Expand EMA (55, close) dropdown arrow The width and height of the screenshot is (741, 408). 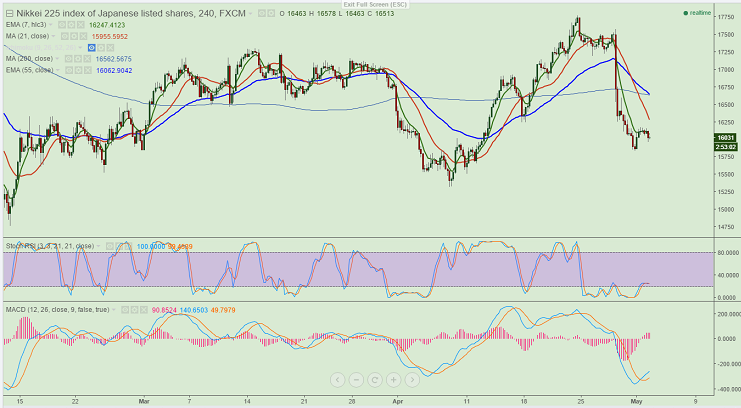(58, 70)
